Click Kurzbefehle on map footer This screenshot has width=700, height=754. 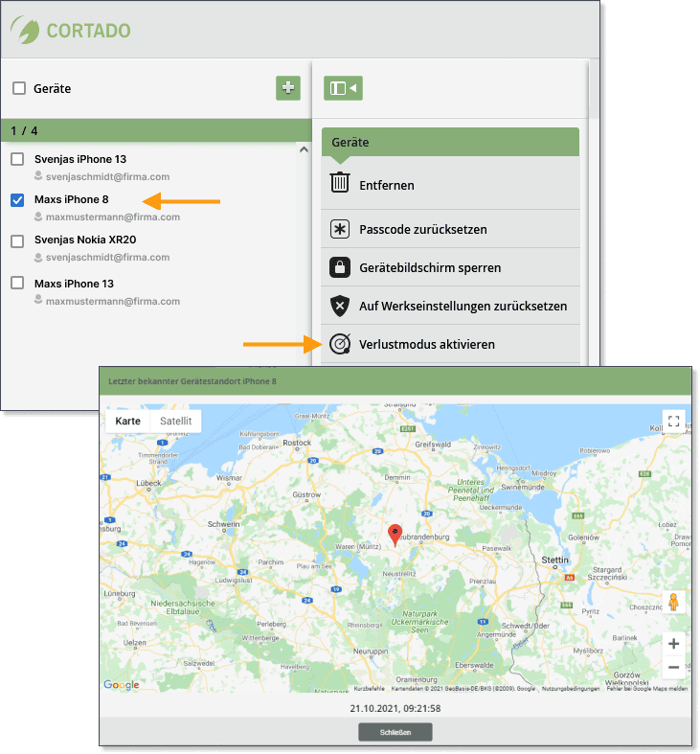[x=370, y=689]
